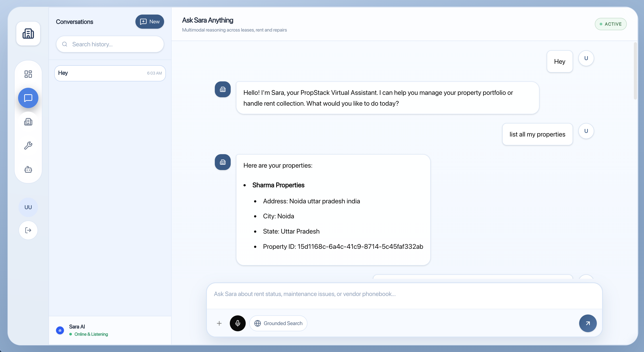Open the properties building icon in sidebar
Image resolution: width=644 pixels, height=352 pixels.
click(x=28, y=122)
